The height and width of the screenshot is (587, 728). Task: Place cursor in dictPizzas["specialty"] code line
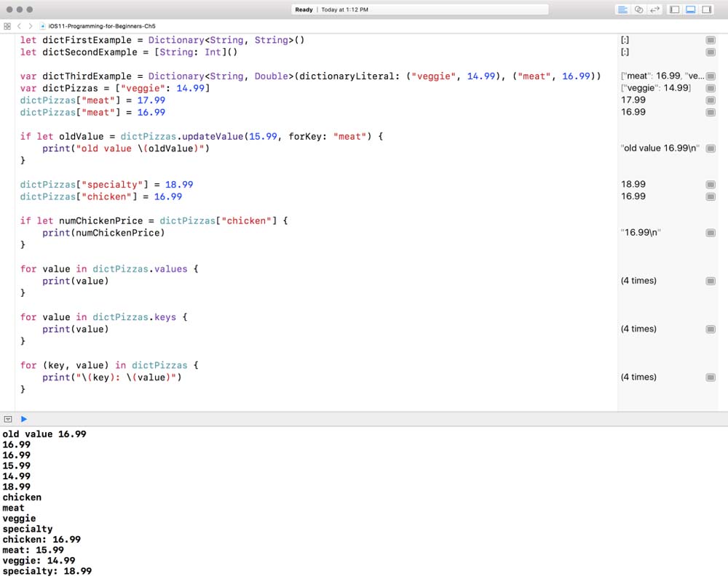click(106, 185)
